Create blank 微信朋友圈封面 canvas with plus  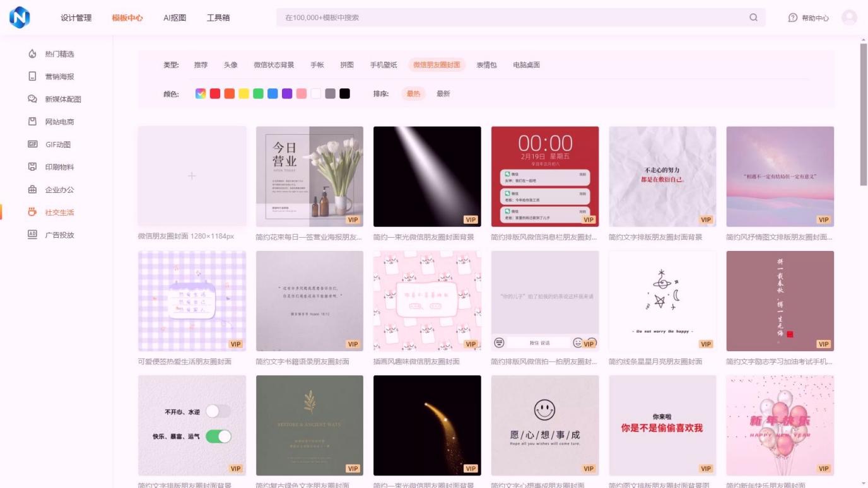[x=192, y=176]
